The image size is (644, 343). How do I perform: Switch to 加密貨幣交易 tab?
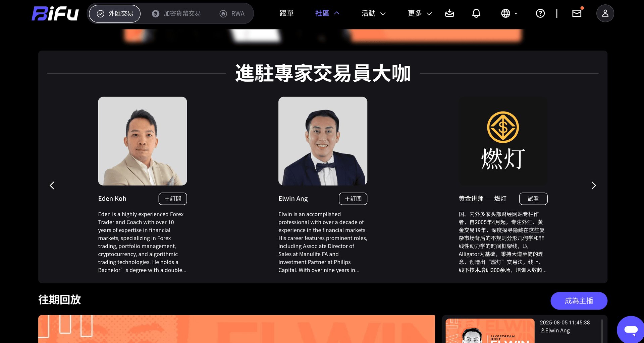(176, 14)
